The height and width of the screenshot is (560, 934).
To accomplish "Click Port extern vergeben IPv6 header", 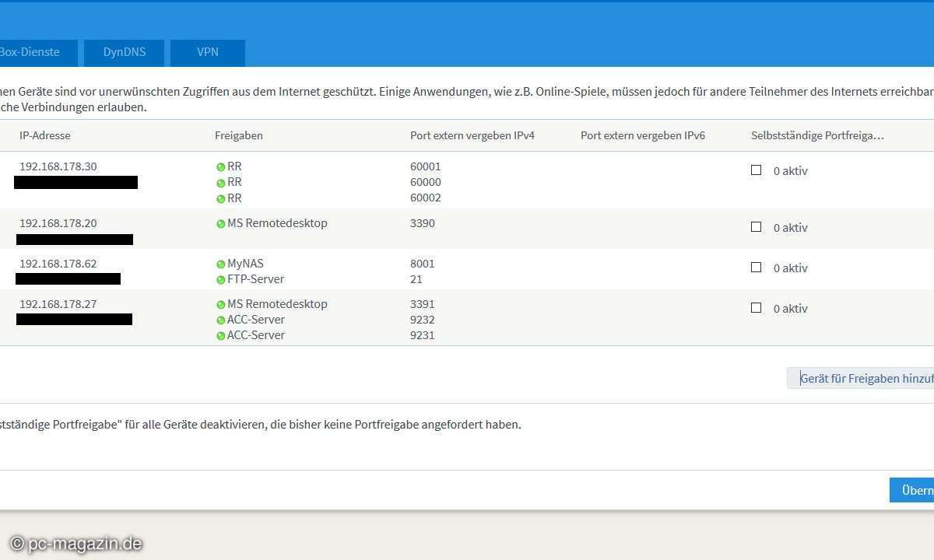I will 643,135.
